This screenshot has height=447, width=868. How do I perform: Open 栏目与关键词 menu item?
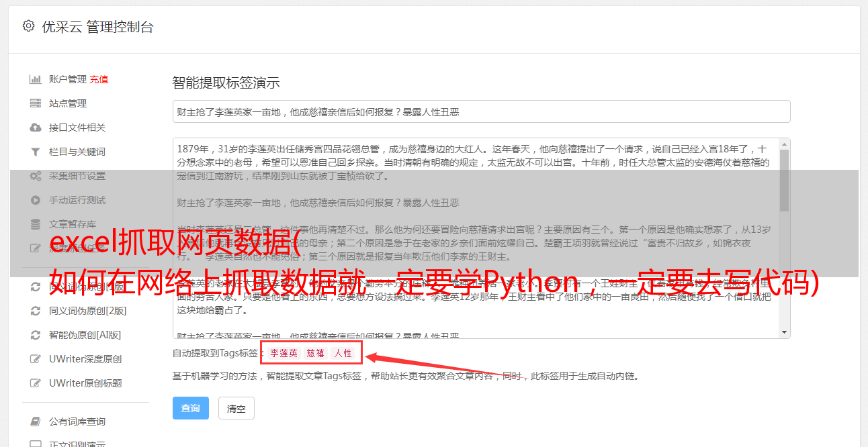click(77, 152)
